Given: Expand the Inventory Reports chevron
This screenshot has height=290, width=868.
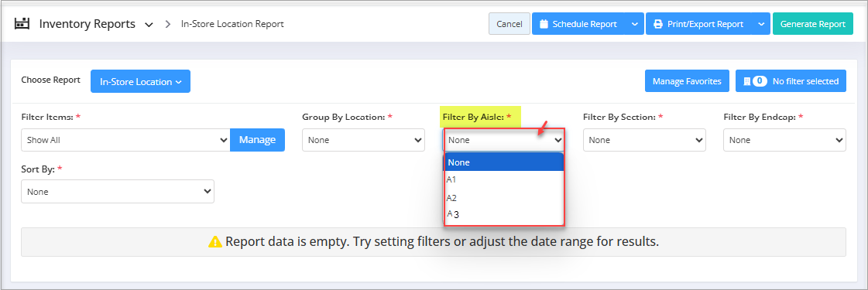Looking at the screenshot, I should click(149, 25).
